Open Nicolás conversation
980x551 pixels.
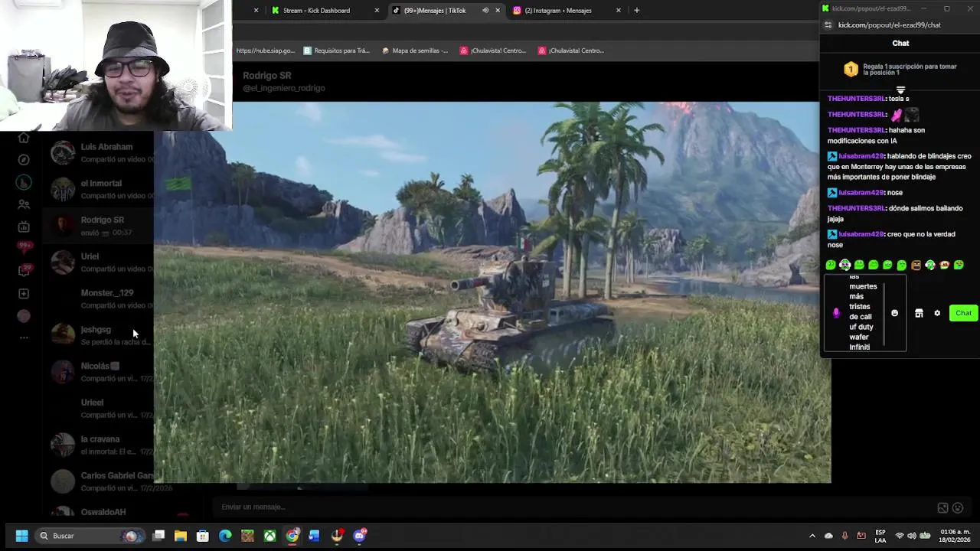[x=98, y=372]
